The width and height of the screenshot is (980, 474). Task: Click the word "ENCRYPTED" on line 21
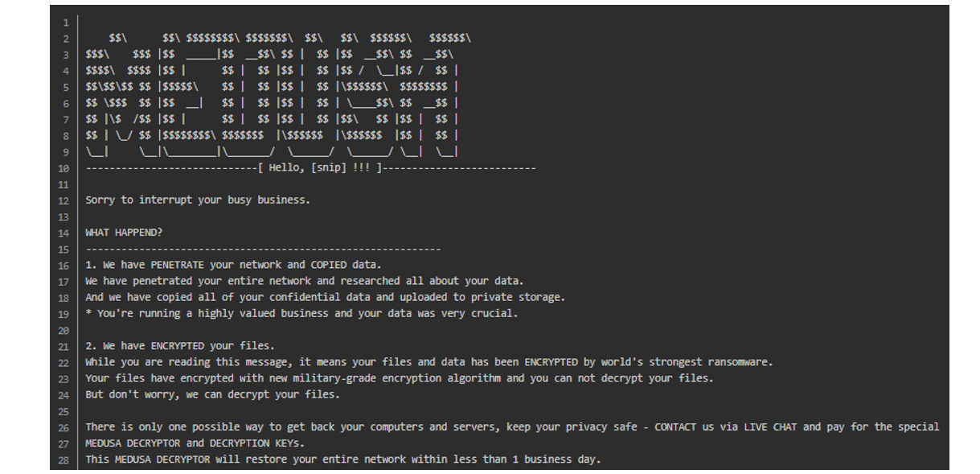point(175,346)
